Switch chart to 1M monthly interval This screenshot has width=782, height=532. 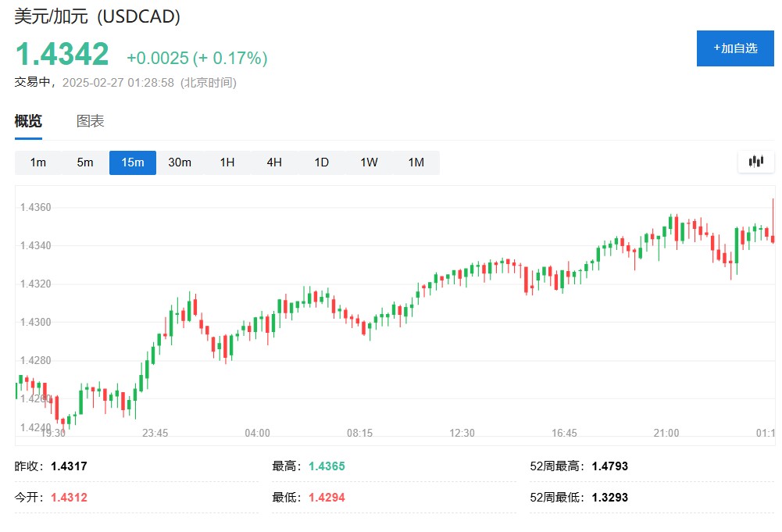pyautogui.click(x=416, y=162)
